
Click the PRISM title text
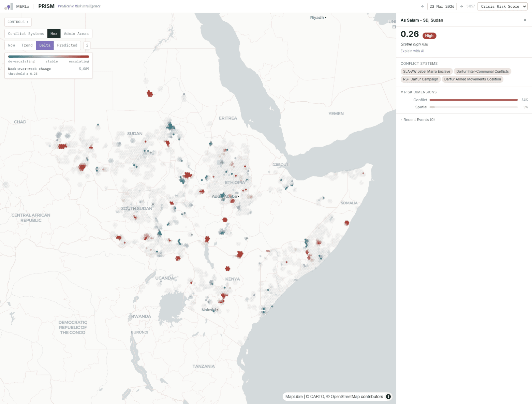point(46,6)
